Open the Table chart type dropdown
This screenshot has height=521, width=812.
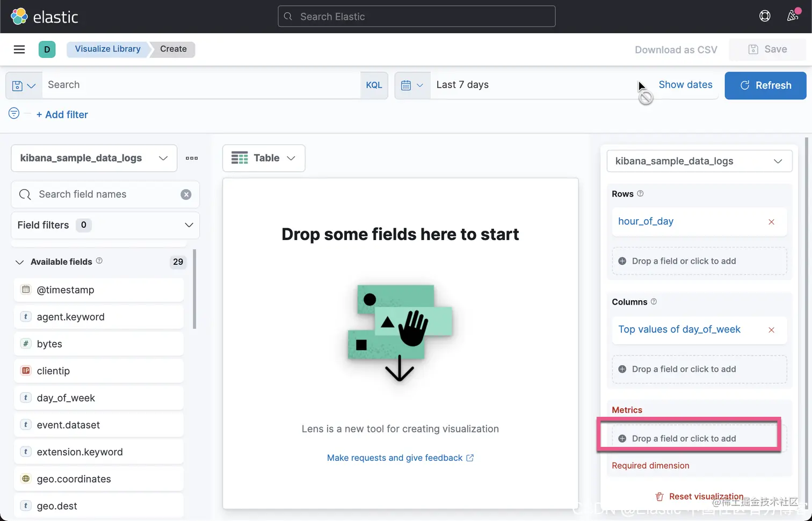(264, 158)
